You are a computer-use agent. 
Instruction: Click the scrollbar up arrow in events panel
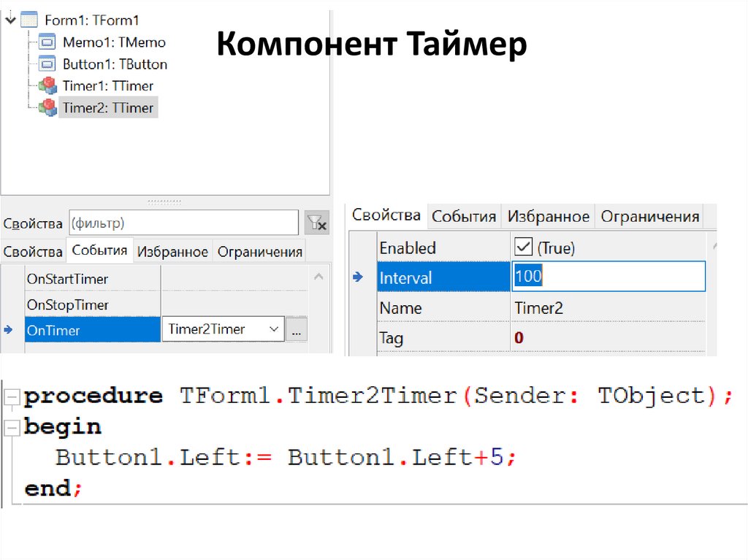pyautogui.click(x=317, y=276)
